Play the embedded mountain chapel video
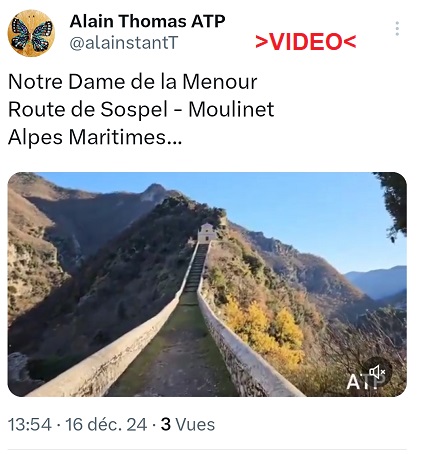This screenshot has height=454, width=421. 207,284
